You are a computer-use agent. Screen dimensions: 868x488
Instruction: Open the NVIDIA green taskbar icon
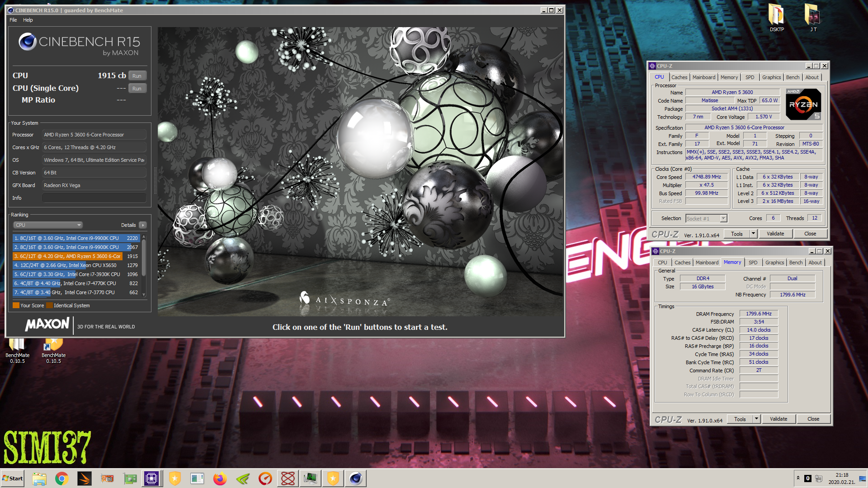[x=243, y=479]
